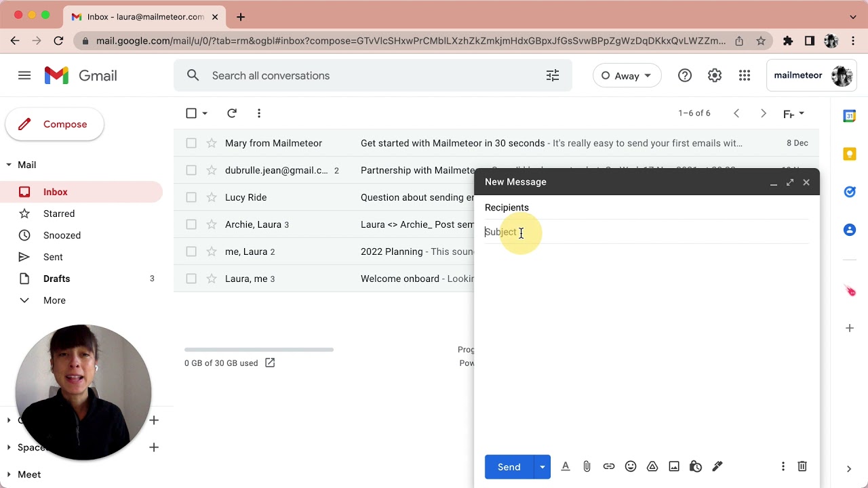Insert emoji in compose
This screenshot has height=488, width=868.
(631, 466)
